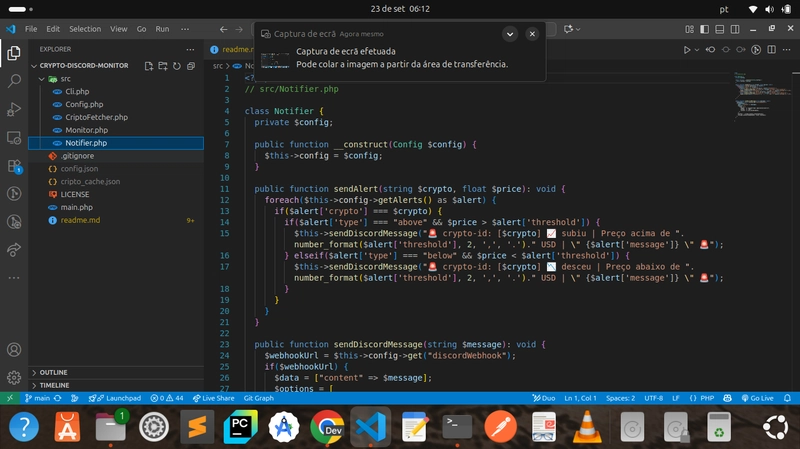
Task: Open the Extensions view
Action: [14, 166]
